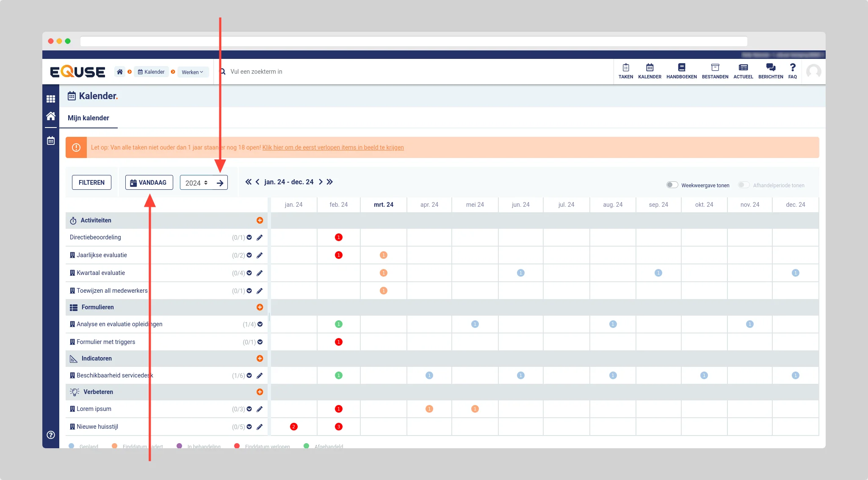Click Kalender breadcrumb item

click(x=151, y=72)
